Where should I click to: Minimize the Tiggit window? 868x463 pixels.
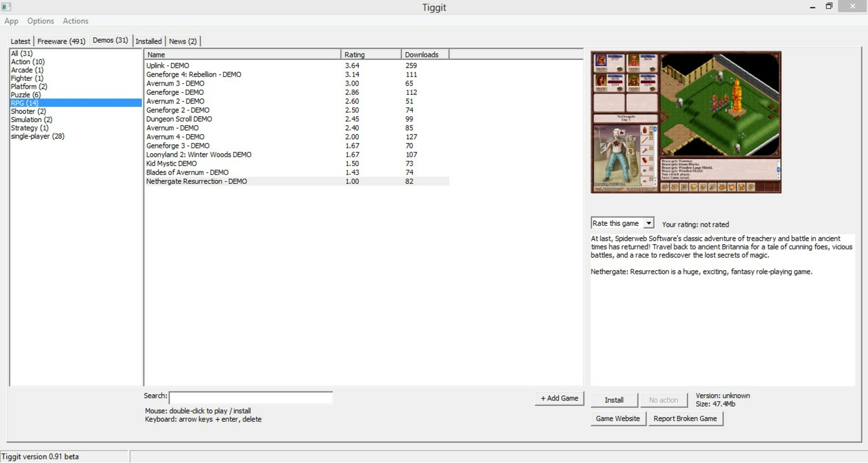813,7
